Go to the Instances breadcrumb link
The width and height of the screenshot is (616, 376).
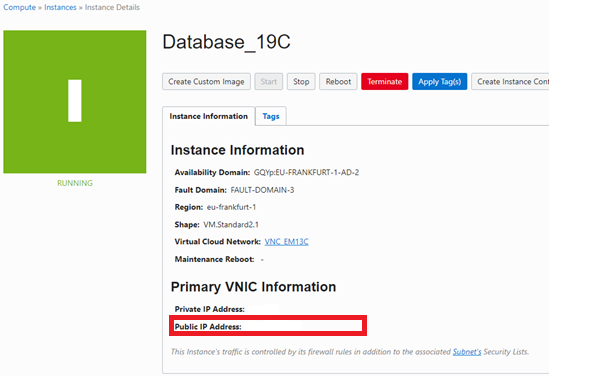click(60, 7)
